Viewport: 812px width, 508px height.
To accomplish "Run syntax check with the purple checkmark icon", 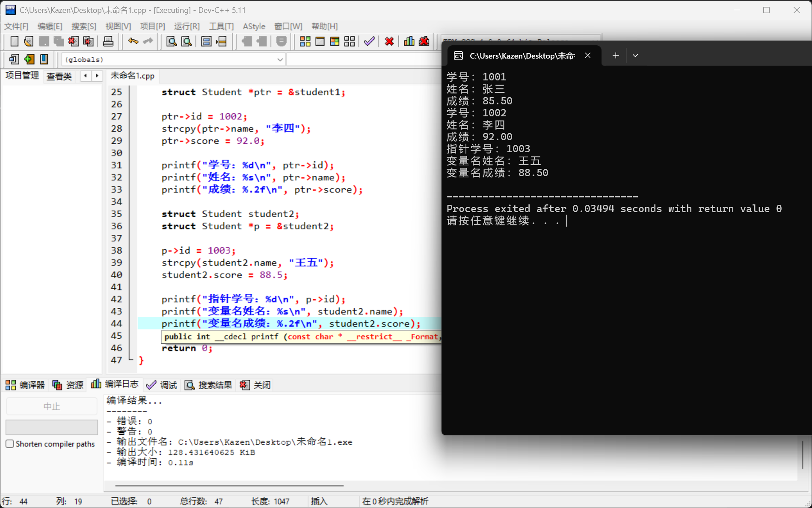I will click(369, 41).
